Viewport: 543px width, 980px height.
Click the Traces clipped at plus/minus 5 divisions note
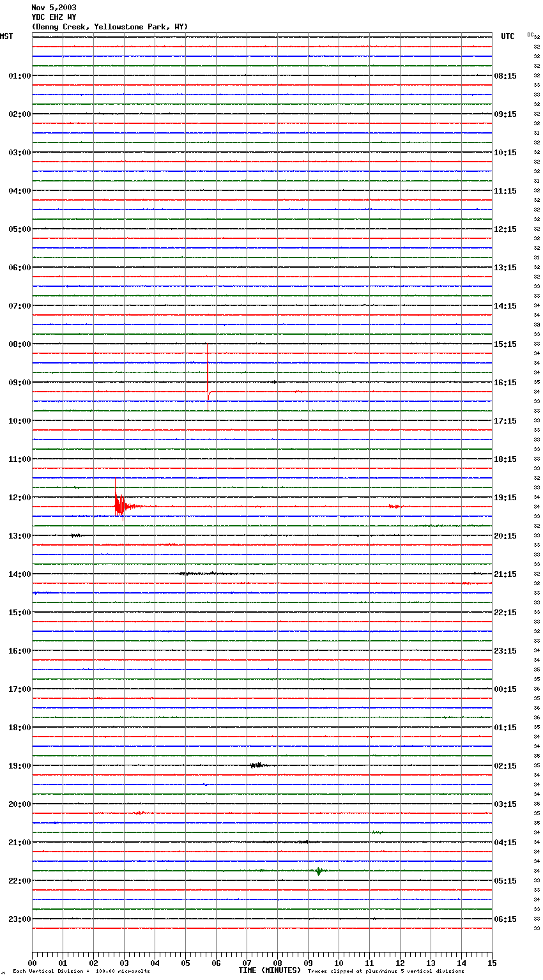coord(386,972)
